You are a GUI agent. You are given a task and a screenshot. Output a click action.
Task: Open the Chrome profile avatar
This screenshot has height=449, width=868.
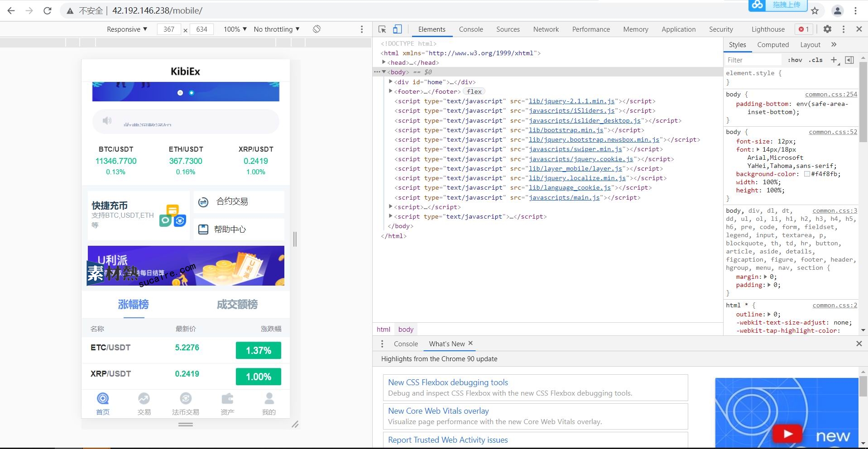coord(838,11)
